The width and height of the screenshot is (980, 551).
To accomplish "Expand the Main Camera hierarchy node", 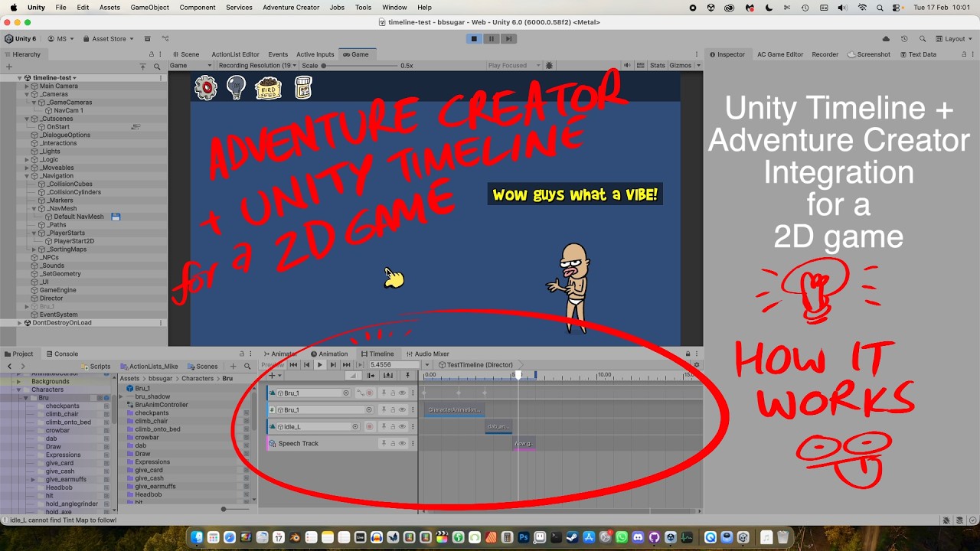I will [x=27, y=86].
